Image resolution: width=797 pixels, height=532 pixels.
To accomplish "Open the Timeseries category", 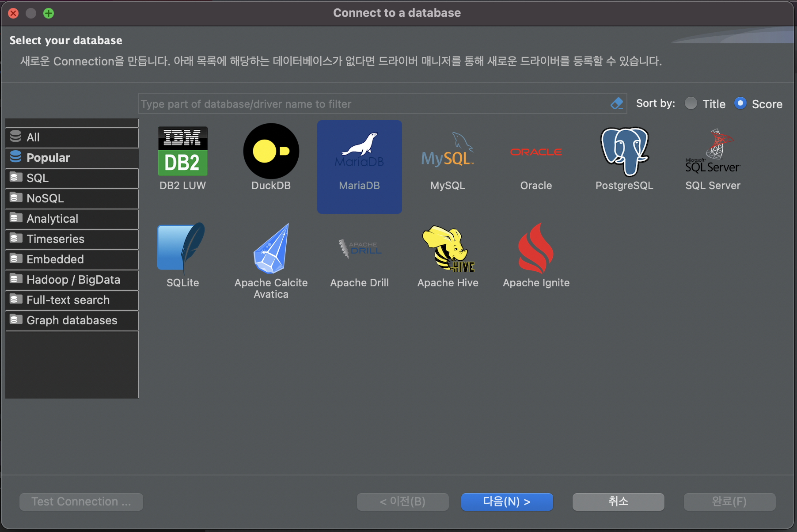I will (72, 239).
